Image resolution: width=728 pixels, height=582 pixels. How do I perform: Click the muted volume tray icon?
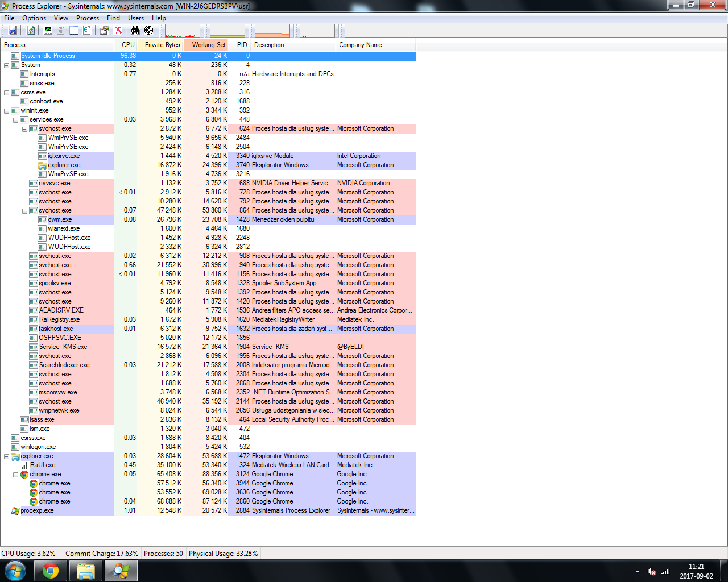652,571
